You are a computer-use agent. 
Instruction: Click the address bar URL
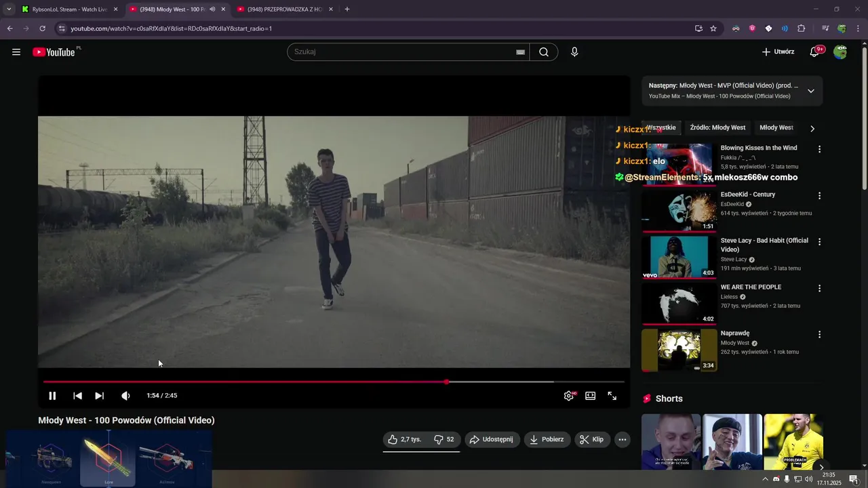[172, 28]
